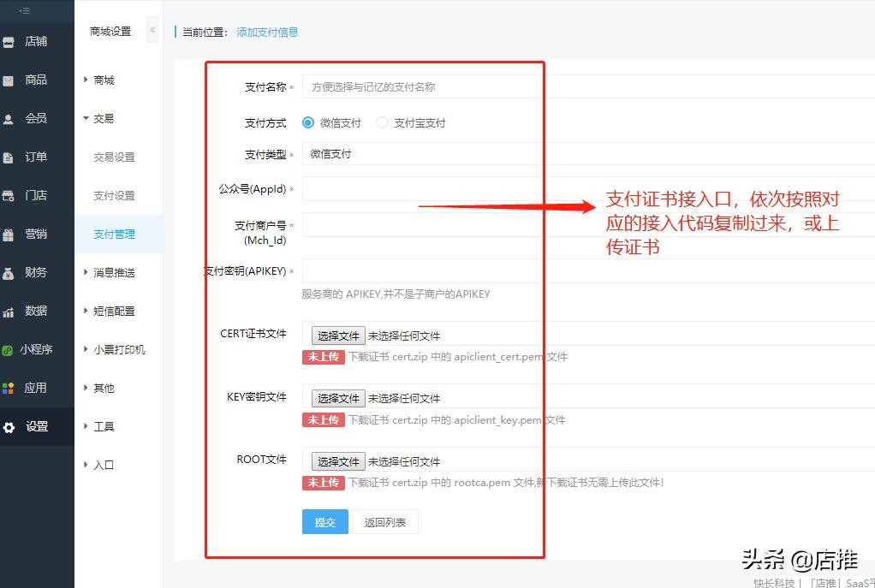Open 商品 products via its sidebar icon

[x=9, y=80]
